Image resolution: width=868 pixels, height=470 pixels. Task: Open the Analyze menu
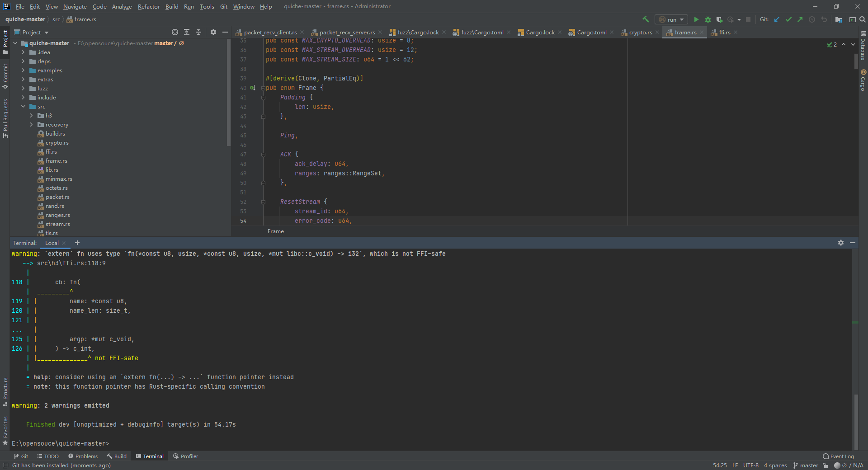(122, 6)
